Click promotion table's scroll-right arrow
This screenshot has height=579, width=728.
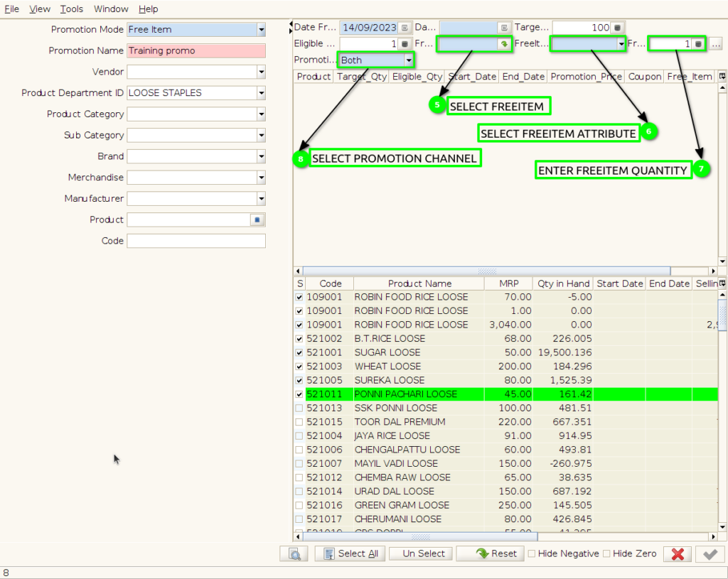point(714,271)
